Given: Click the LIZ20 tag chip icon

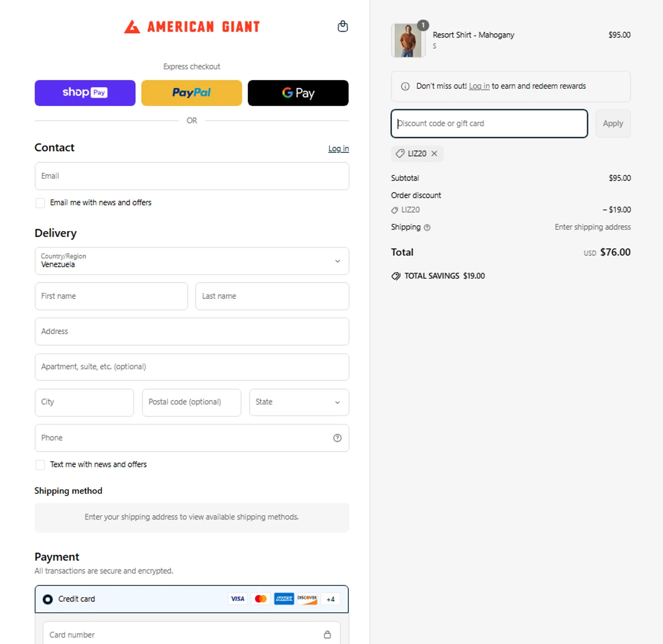Looking at the screenshot, I should (400, 153).
